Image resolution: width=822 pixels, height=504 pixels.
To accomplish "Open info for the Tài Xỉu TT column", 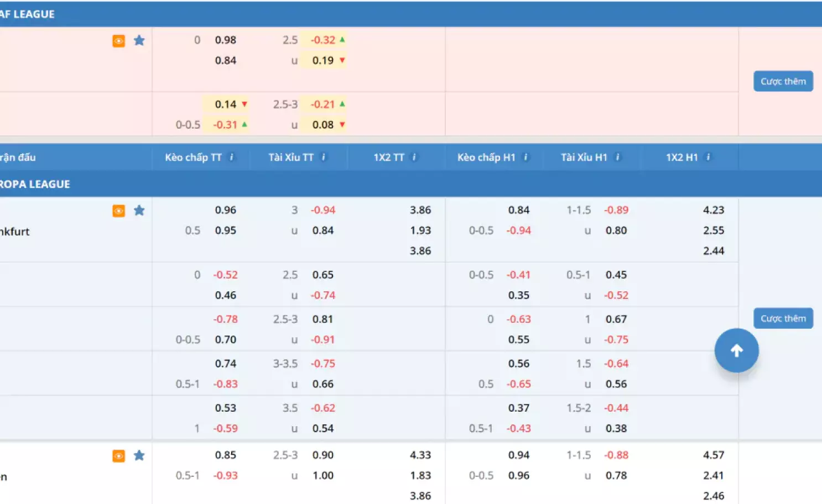I will [325, 156].
